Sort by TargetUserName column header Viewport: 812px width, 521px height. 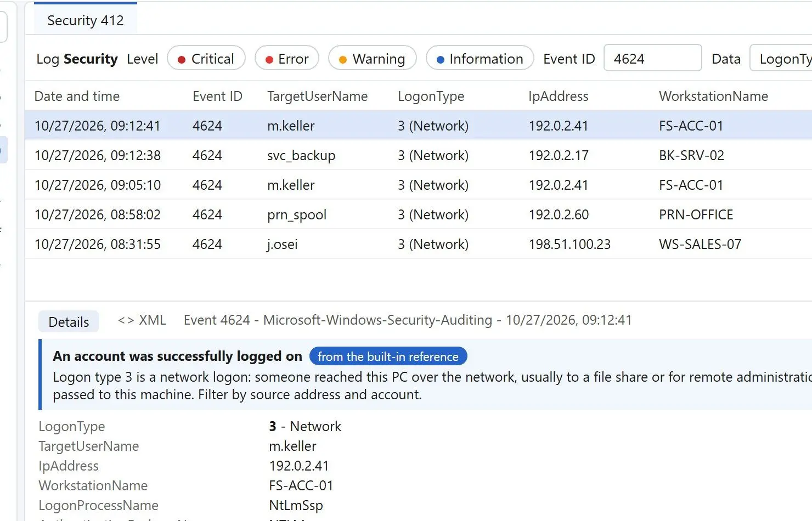pos(317,97)
